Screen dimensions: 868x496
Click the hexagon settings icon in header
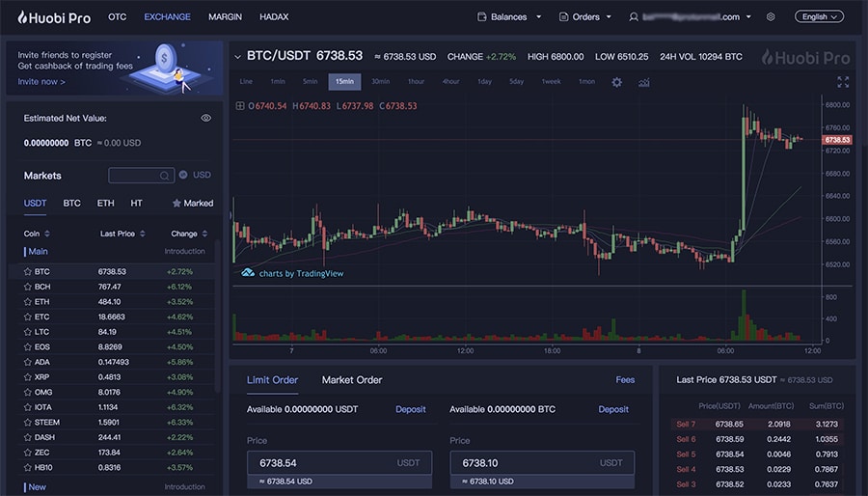click(x=771, y=17)
